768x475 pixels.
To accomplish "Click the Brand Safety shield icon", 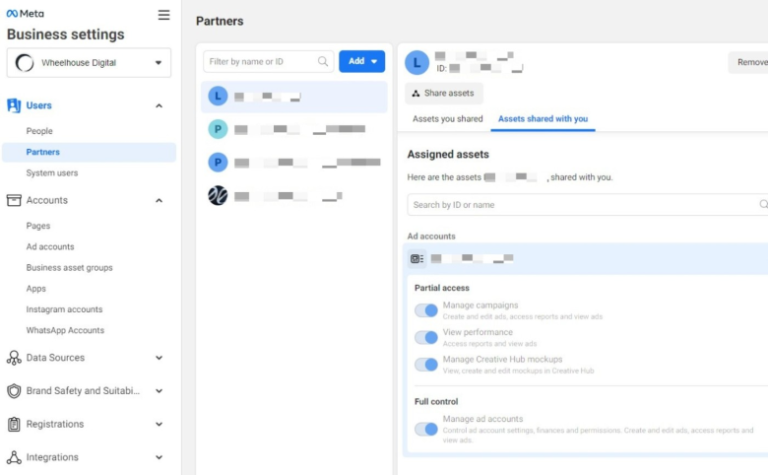I will click(14, 391).
